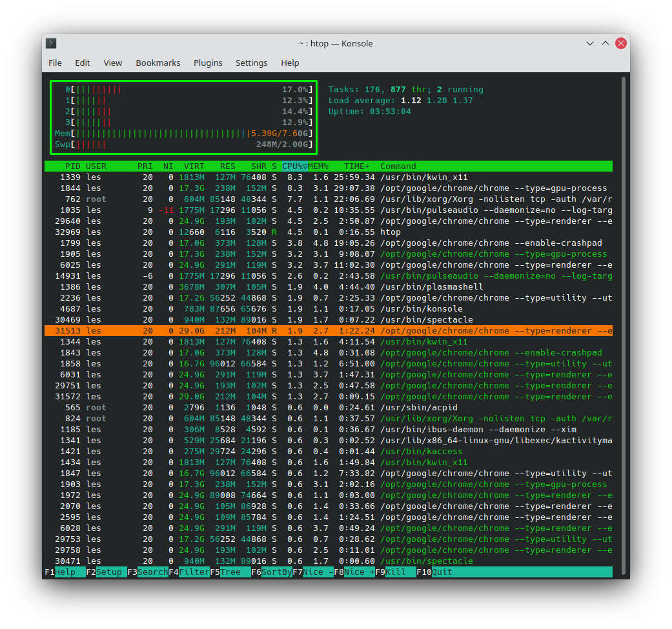Kill a process with F9 Kill
This screenshot has height=629, width=672.
tap(396, 572)
